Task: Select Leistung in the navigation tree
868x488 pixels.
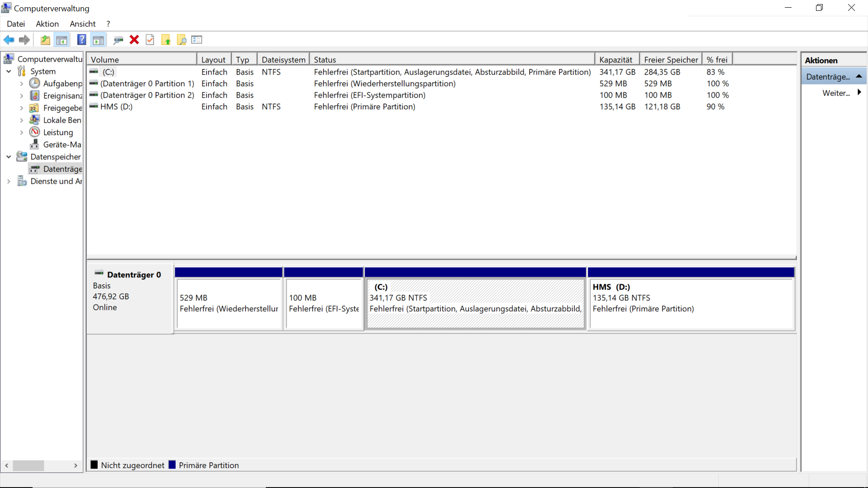Action: point(58,132)
